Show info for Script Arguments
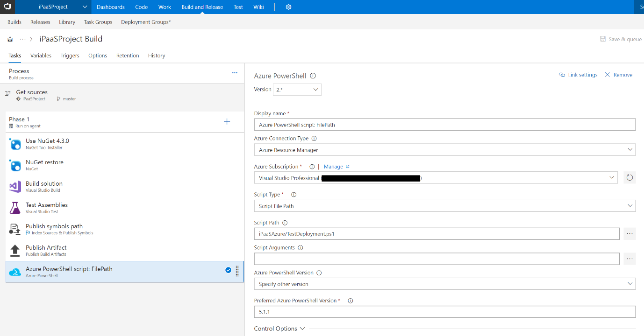The width and height of the screenshot is (644, 336). click(x=301, y=248)
